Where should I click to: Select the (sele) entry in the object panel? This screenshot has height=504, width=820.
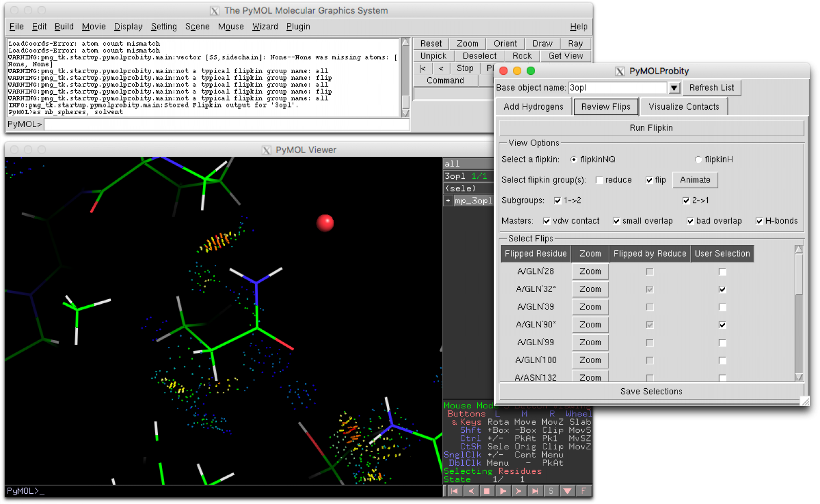460,188
